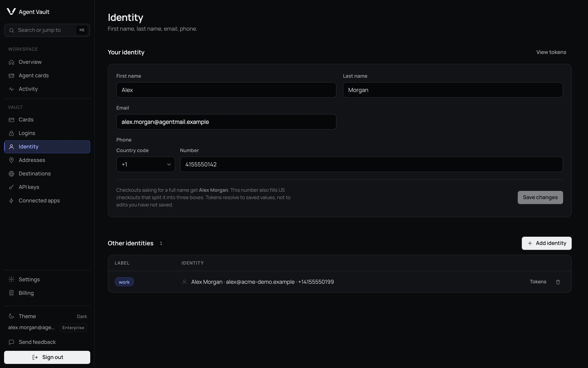The image size is (588, 368).
Task: Click Add identity button
Action: pos(546,243)
